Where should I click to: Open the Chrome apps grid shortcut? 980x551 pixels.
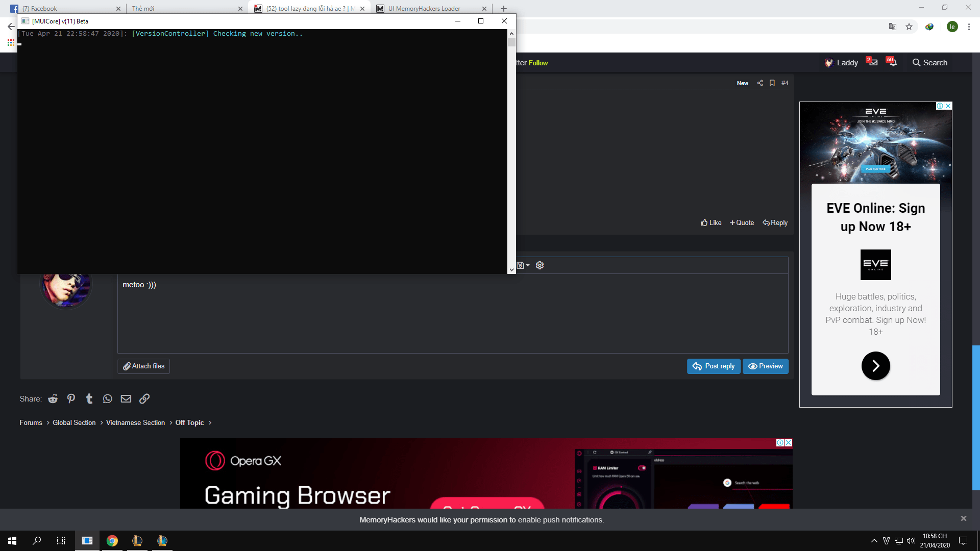11,42
